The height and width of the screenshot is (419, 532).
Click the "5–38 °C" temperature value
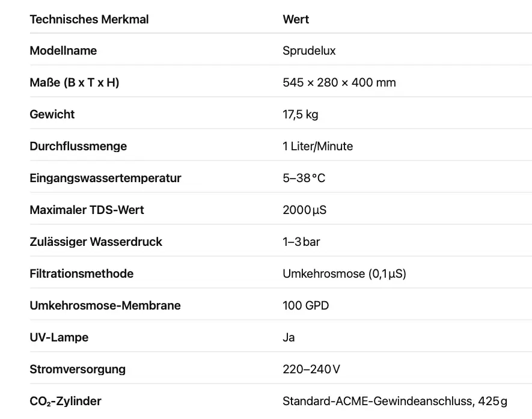304,178
